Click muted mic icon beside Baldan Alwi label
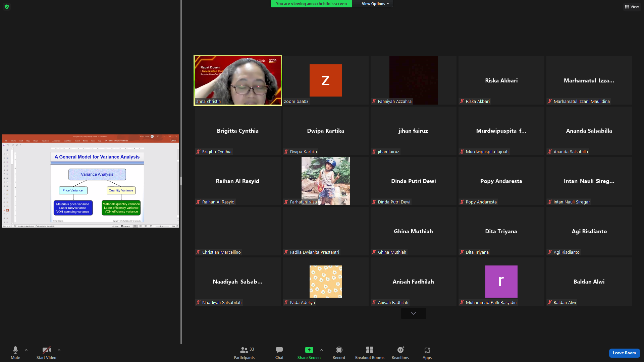This screenshot has height=362, width=644. 550,302
